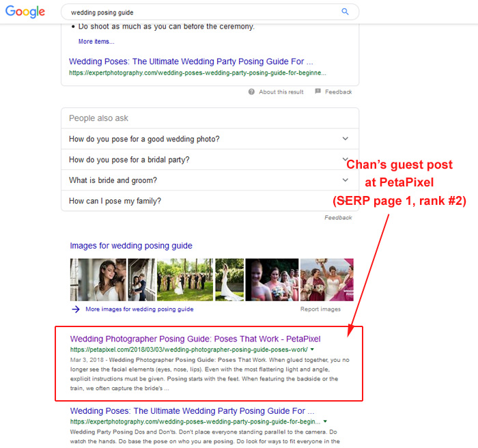
Task: Open the last thumbnail with bridesmaids in pink
Action: point(326,279)
